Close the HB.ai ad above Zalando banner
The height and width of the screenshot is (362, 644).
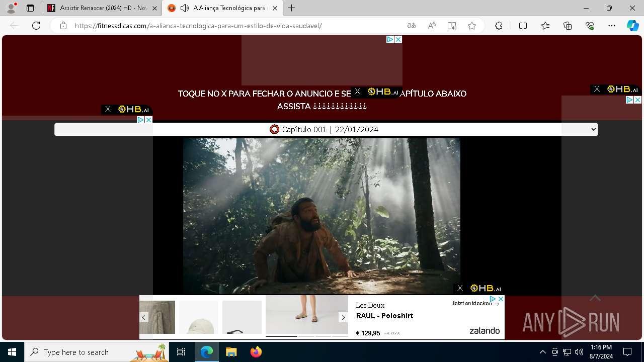click(x=460, y=288)
